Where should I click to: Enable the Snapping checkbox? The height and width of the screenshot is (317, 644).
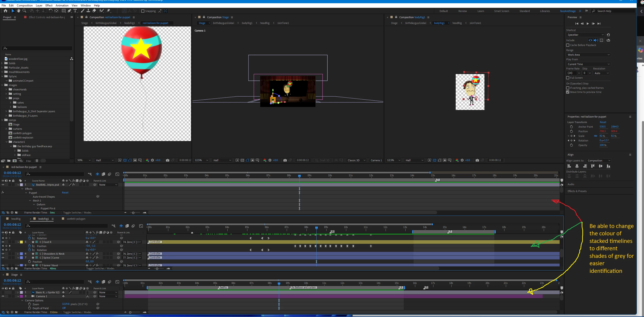(x=143, y=11)
